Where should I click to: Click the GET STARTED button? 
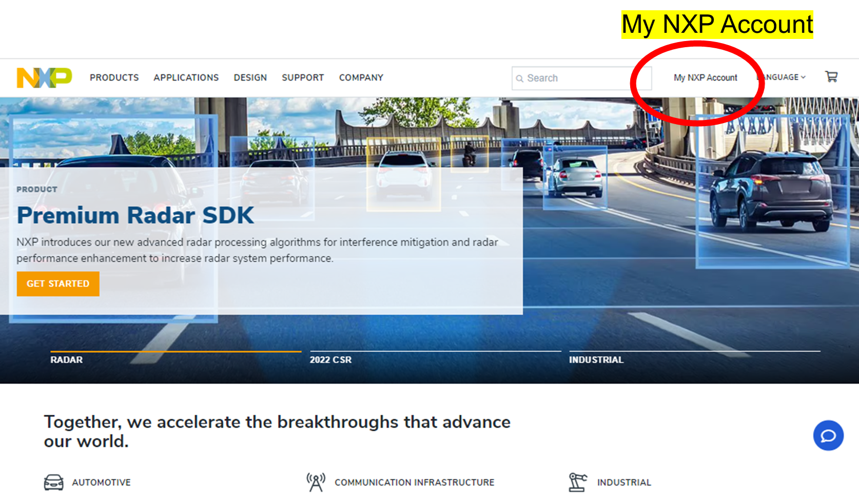click(57, 284)
